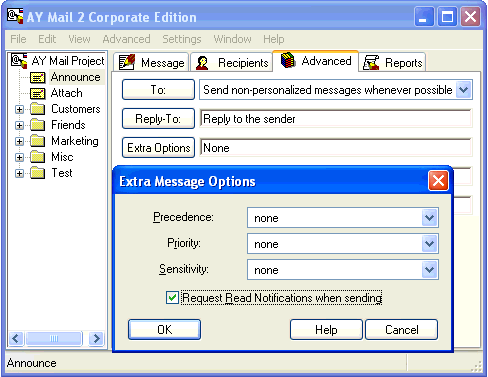Click the status bar resize grip
Viewport: 488px width, 377px height.
point(477,366)
